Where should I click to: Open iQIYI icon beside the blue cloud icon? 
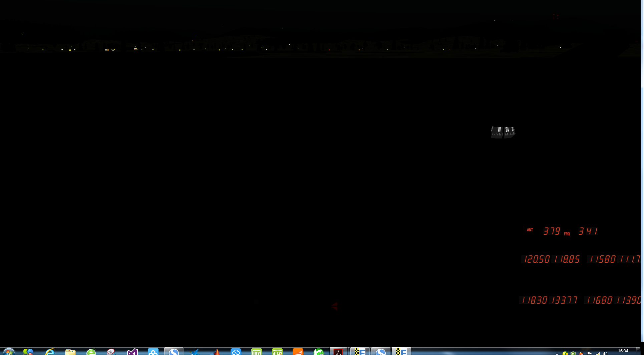[257, 352]
